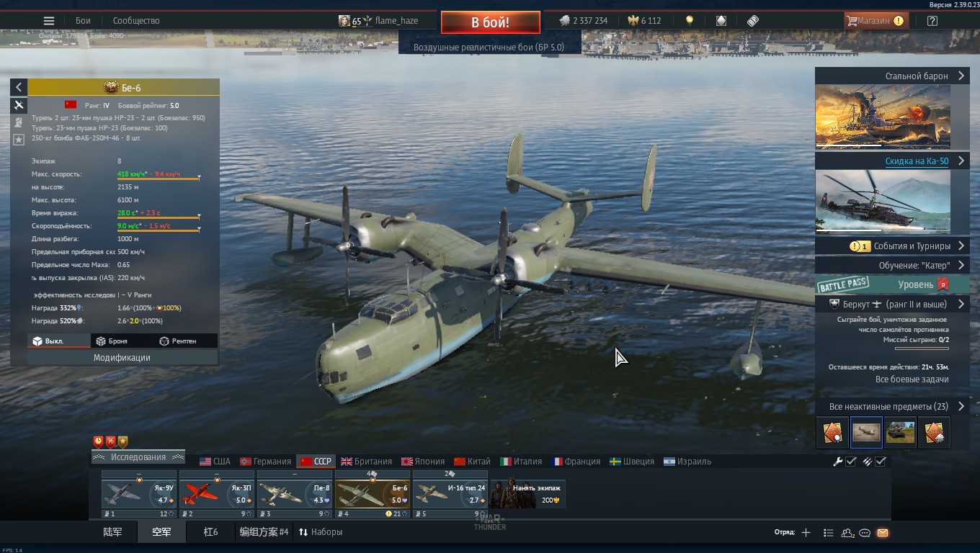This screenshot has height=553, width=980.
Task: Expand the Стальной барон panel arrow
Action: coord(961,76)
